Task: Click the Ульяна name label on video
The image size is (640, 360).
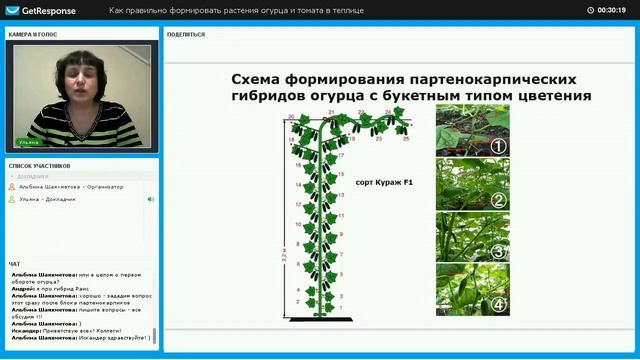Action: click(x=29, y=142)
